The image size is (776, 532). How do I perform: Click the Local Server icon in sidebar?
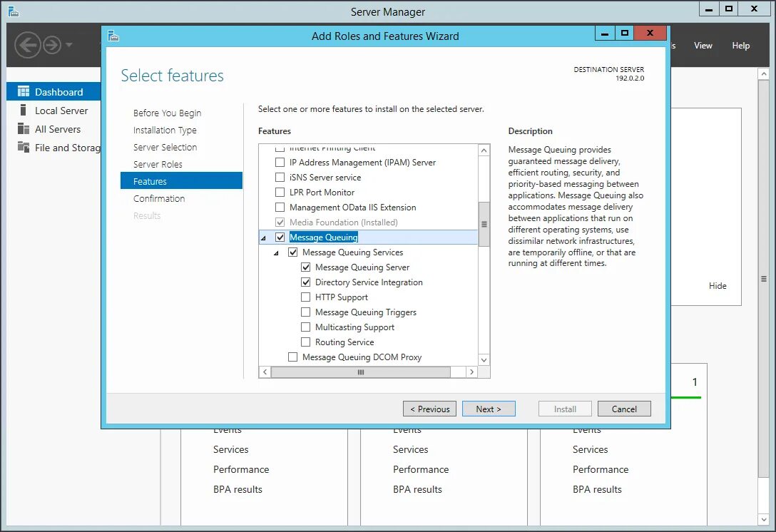(24, 110)
